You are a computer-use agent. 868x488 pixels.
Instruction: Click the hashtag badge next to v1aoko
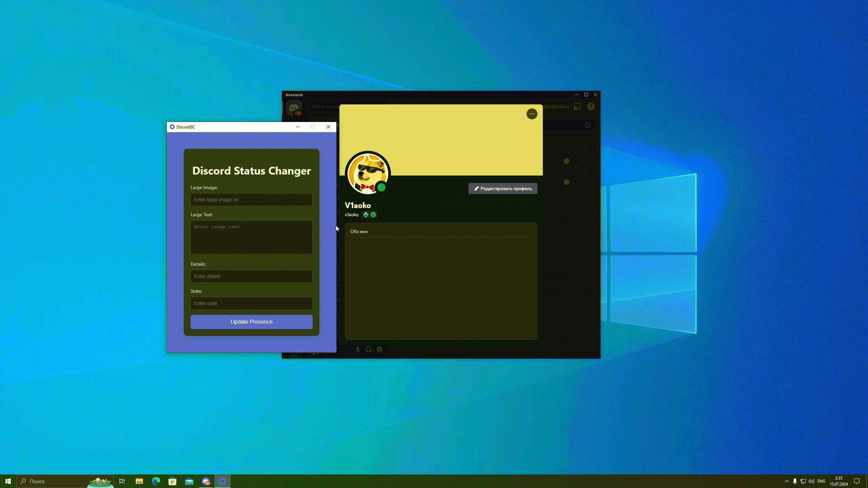point(373,215)
